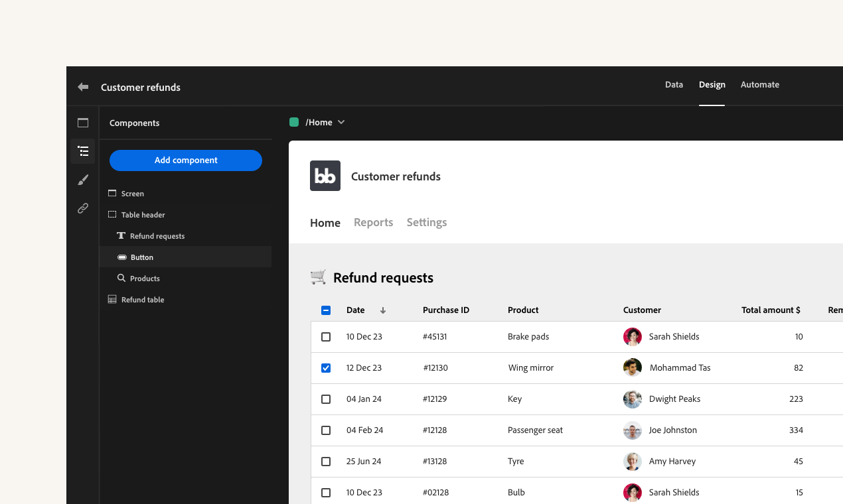843x504 pixels.
Task: Click the Screen component icon in tree
Action: click(112, 194)
